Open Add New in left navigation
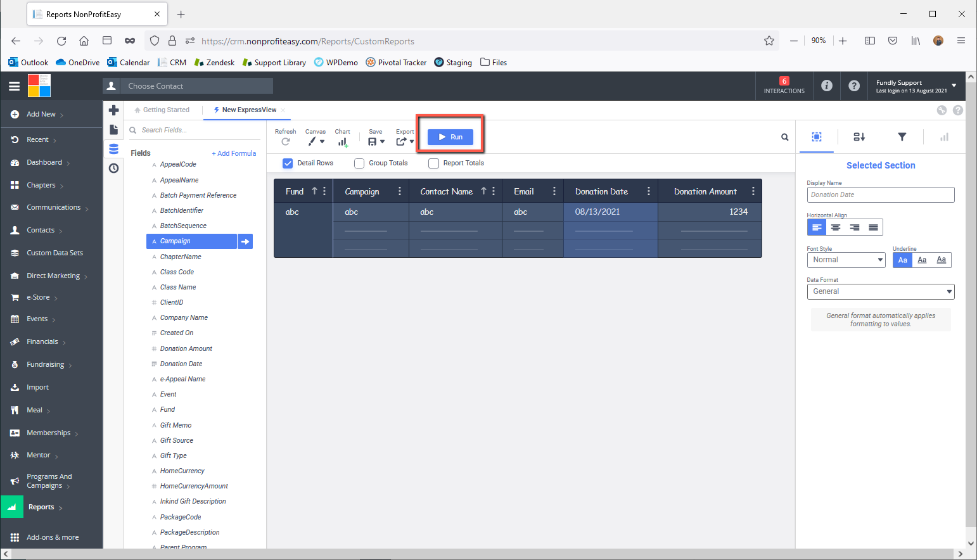 pyautogui.click(x=41, y=114)
